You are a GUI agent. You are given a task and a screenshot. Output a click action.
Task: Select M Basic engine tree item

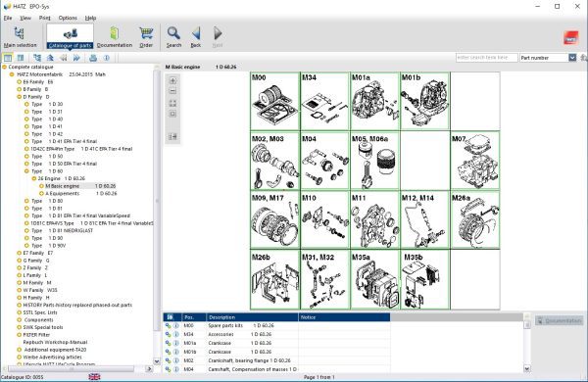80,186
